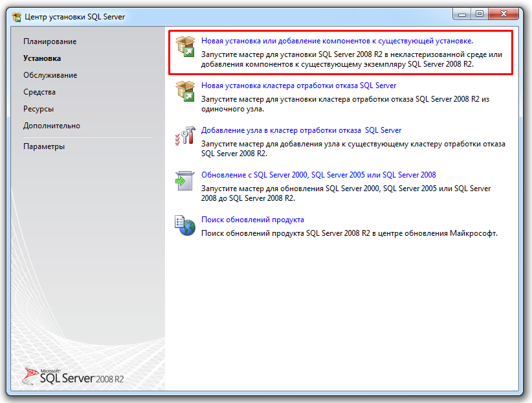
Task: Go to the Дополнительно section
Action: click(x=52, y=126)
